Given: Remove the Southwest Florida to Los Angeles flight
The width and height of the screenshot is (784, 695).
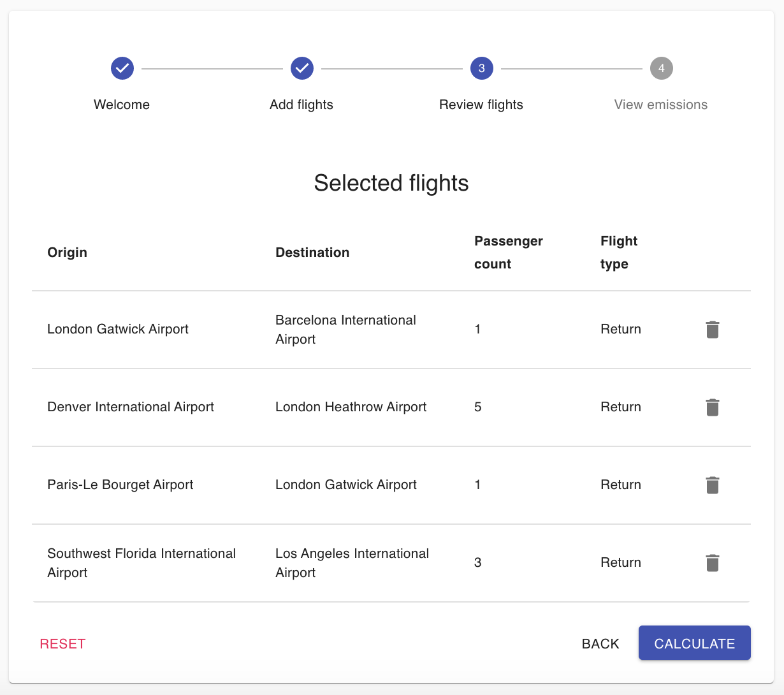Looking at the screenshot, I should point(713,563).
